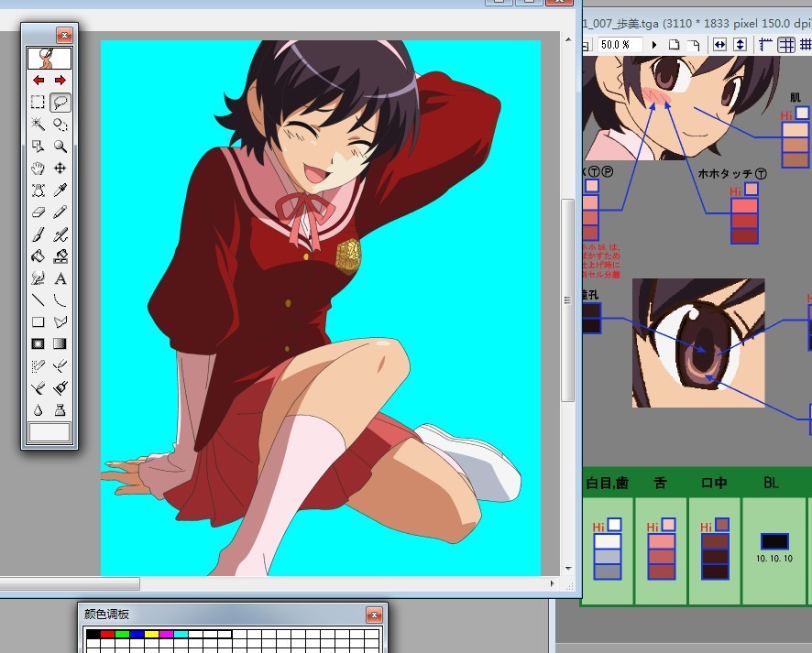
Task: Click the red right arrow in toolbox
Action: click(x=60, y=81)
